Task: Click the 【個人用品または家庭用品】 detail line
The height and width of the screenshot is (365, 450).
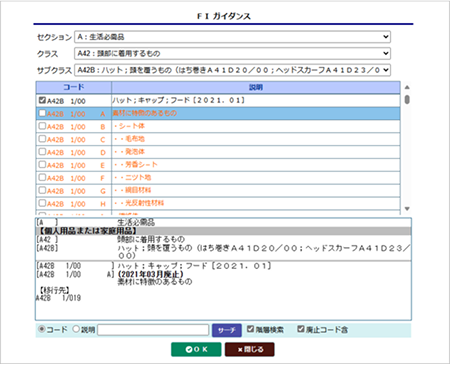Action: (x=223, y=231)
